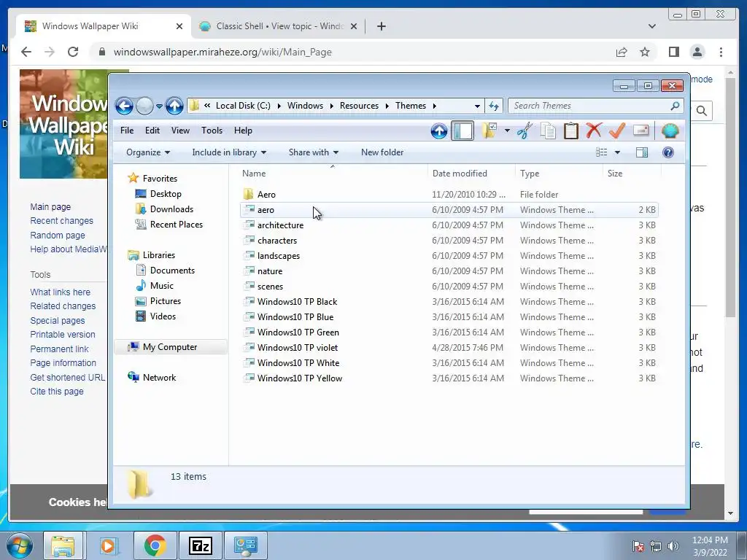Open the Help menu in Explorer
This screenshot has width=747, height=560.
[243, 131]
